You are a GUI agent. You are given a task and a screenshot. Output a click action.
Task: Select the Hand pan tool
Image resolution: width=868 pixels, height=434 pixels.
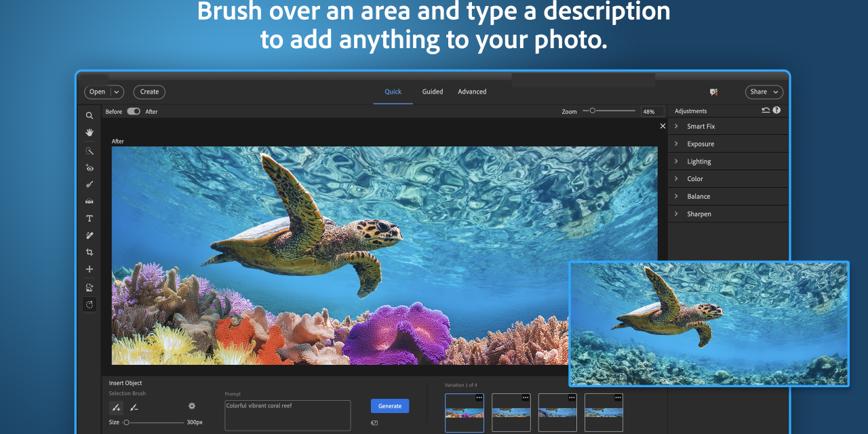(x=89, y=133)
